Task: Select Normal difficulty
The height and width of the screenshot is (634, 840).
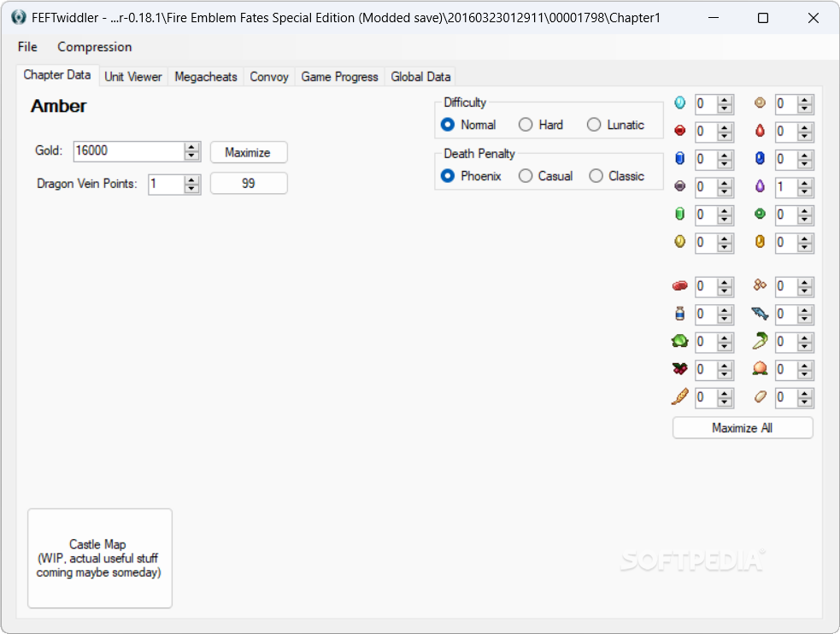Action: (468, 125)
